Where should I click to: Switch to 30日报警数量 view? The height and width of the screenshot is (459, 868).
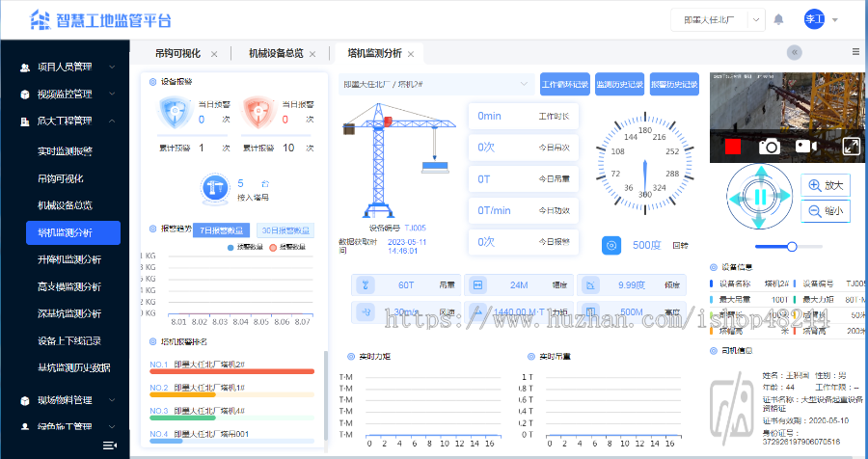pyautogui.click(x=285, y=230)
